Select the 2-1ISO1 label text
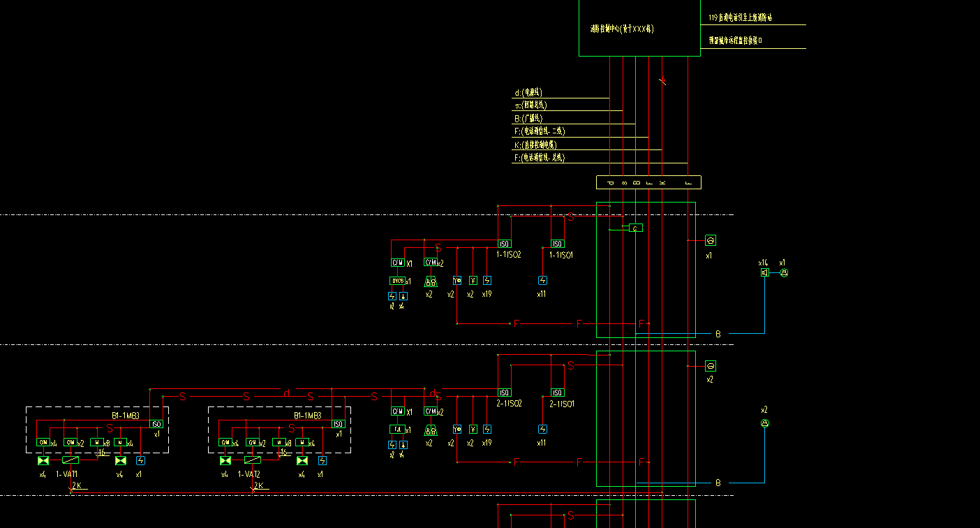980x528 pixels. tap(561, 404)
